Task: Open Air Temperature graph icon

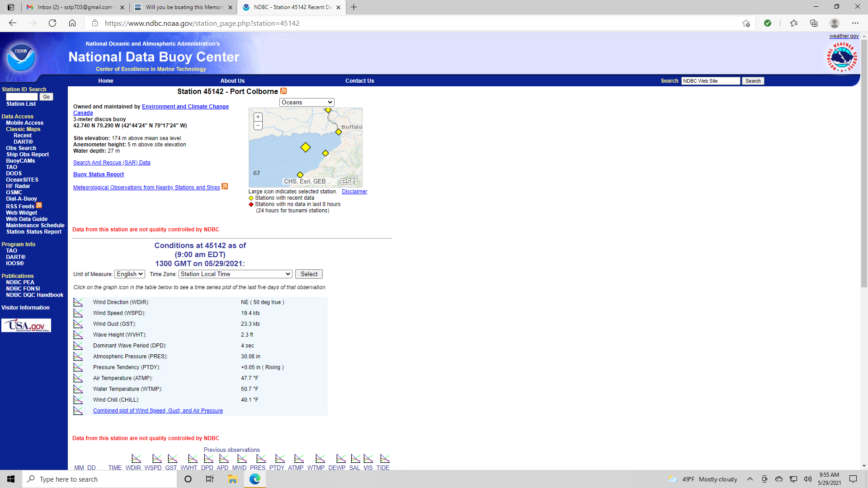Action: pyautogui.click(x=78, y=378)
